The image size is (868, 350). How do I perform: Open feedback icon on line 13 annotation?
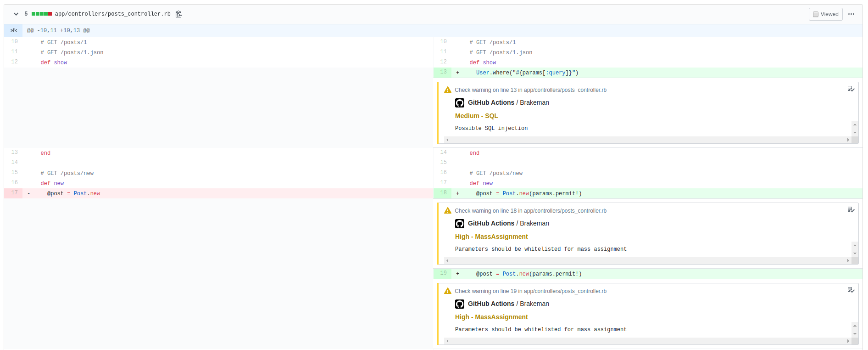point(851,89)
